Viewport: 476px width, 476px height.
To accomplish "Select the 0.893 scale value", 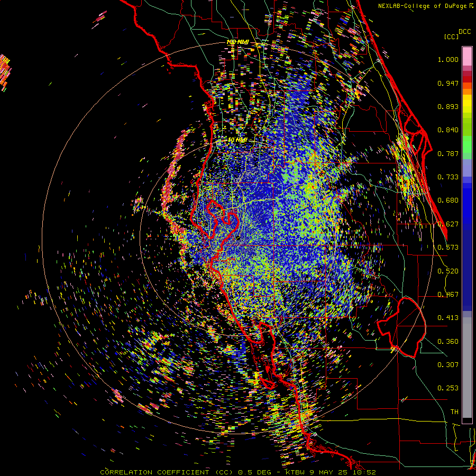I will (448, 106).
